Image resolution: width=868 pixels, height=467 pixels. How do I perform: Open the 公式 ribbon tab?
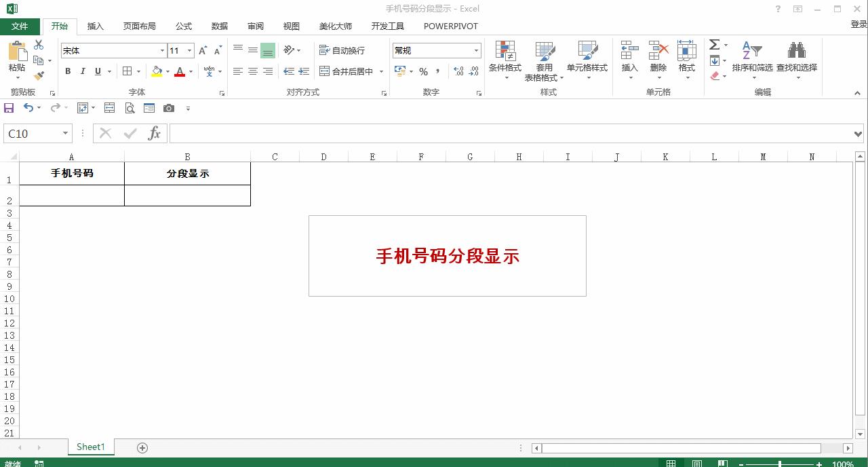(182, 26)
